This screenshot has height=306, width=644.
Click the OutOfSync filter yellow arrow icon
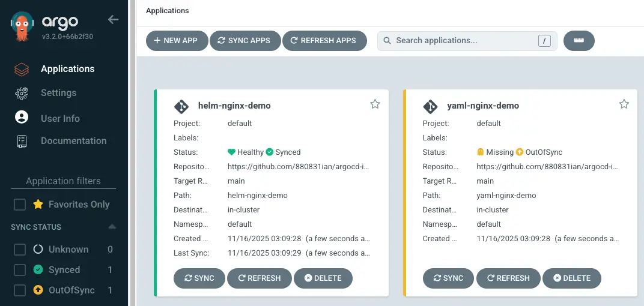(38, 290)
